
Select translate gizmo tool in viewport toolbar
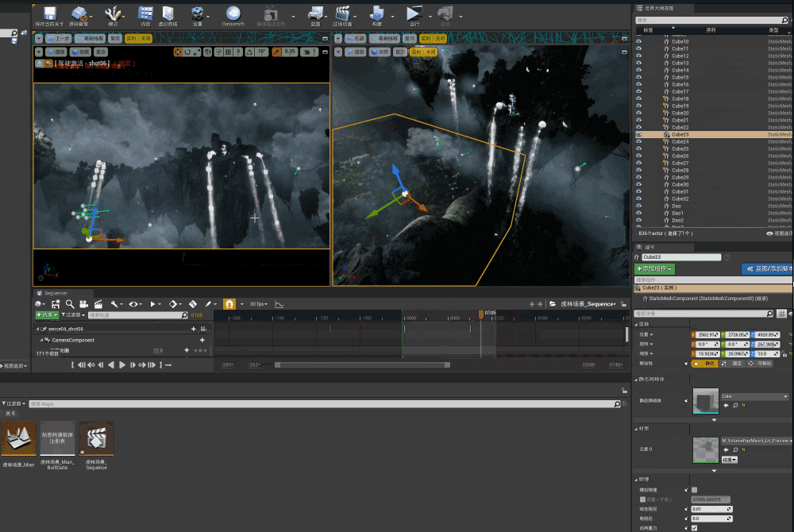point(178,52)
